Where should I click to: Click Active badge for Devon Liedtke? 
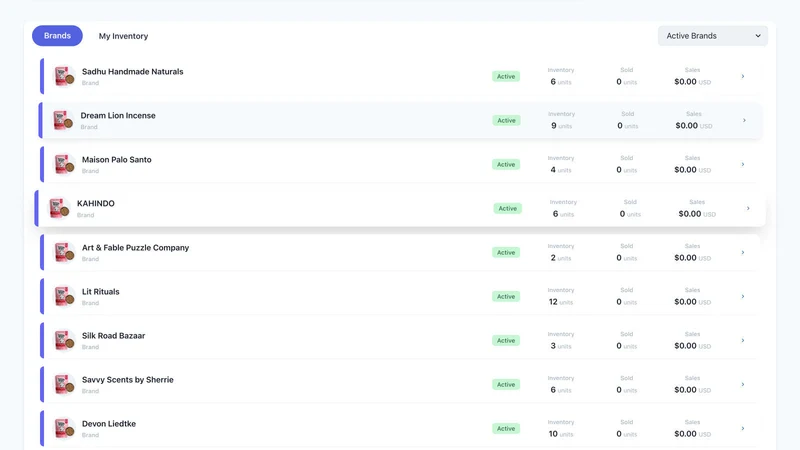[x=506, y=429]
